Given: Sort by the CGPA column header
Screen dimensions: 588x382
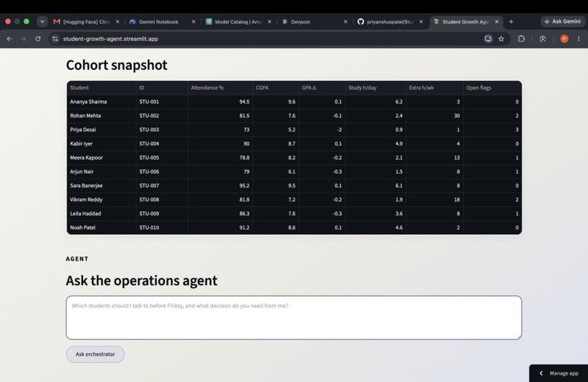Looking at the screenshot, I should 276,87.
